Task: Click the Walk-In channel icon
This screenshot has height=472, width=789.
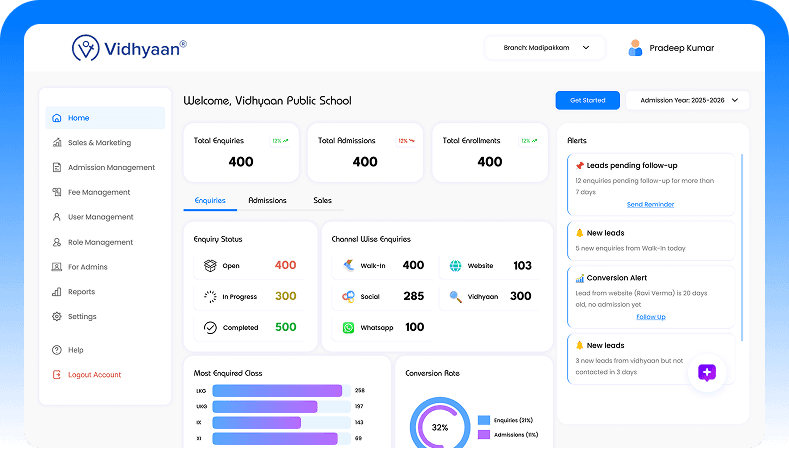Action: pos(348,266)
